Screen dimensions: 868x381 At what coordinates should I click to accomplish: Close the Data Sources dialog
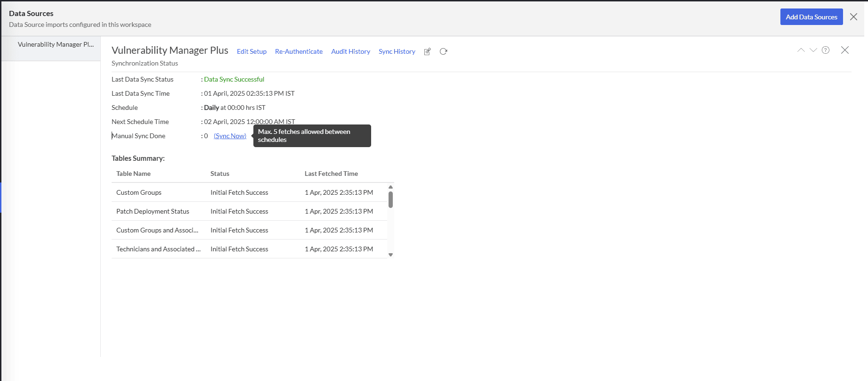click(x=853, y=17)
